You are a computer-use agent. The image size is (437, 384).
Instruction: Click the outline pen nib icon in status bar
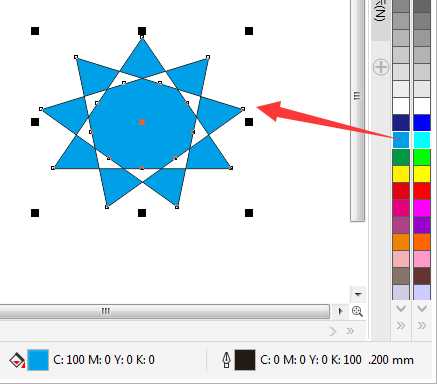click(x=226, y=360)
